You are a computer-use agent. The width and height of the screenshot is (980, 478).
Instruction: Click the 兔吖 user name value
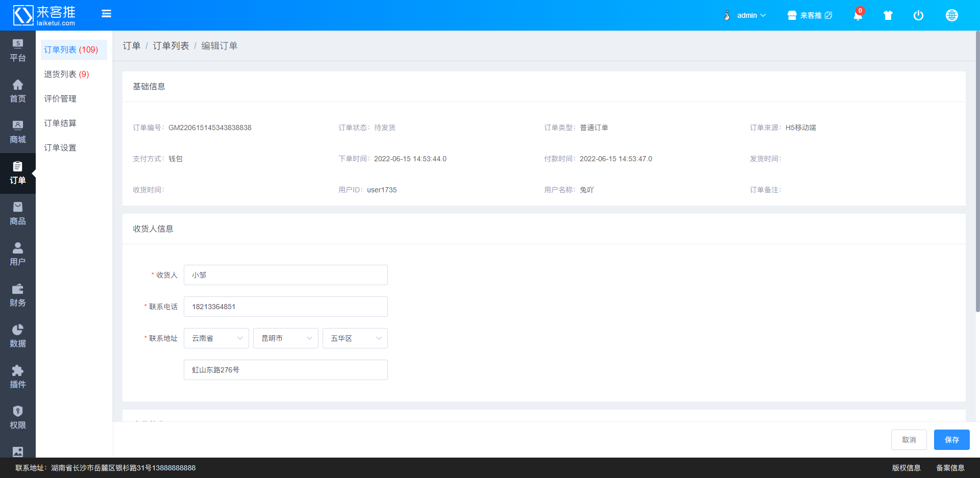tap(587, 190)
